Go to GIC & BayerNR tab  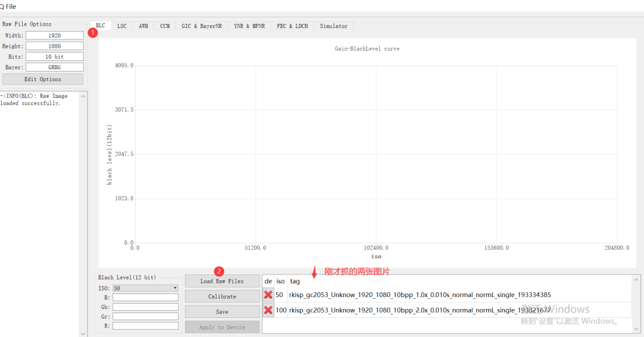202,26
